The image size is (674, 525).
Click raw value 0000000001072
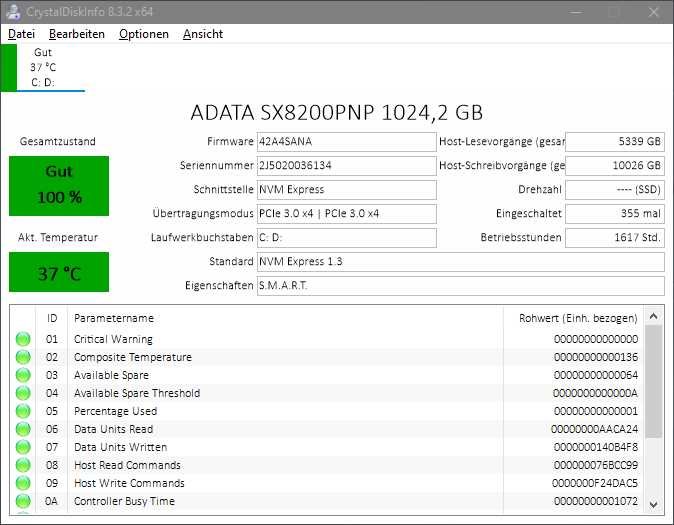[x=596, y=501]
